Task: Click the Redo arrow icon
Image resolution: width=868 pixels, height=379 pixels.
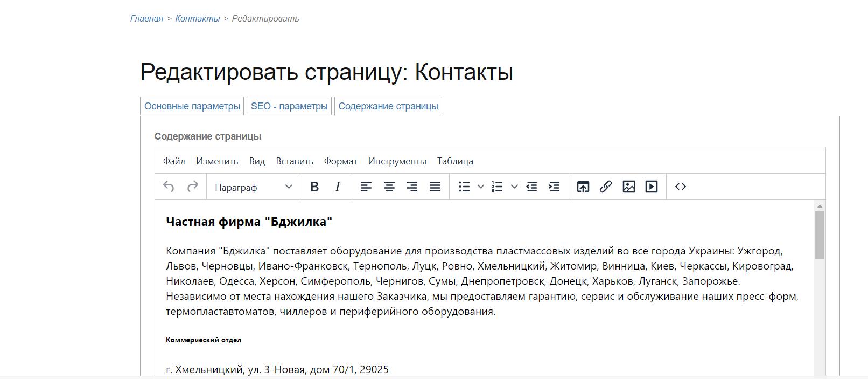Action: (192, 187)
